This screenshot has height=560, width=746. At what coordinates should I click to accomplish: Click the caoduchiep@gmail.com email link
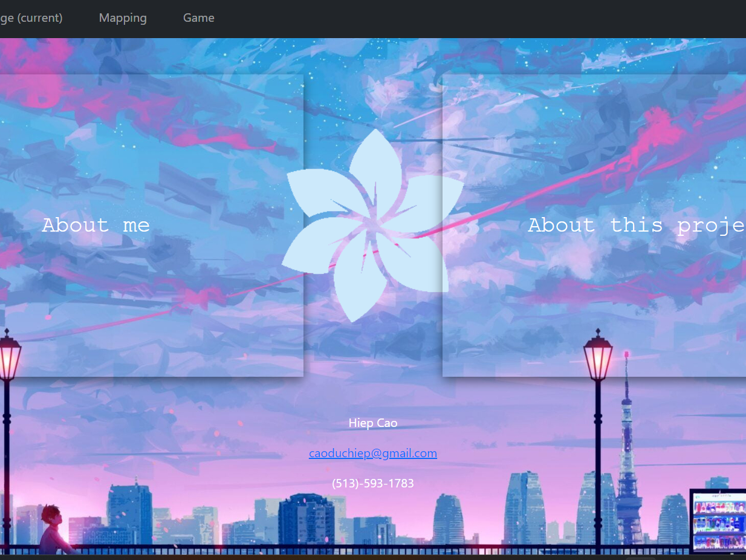pyautogui.click(x=373, y=454)
